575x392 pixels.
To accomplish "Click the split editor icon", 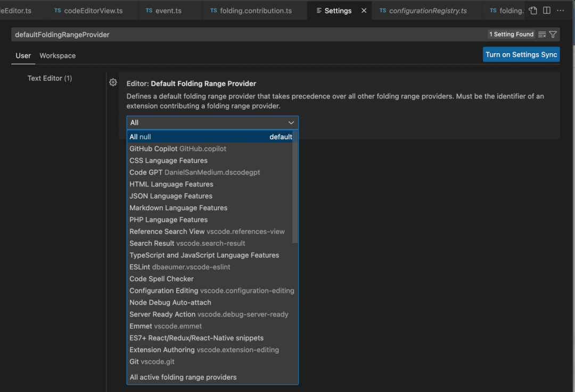I will pyautogui.click(x=547, y=11).
